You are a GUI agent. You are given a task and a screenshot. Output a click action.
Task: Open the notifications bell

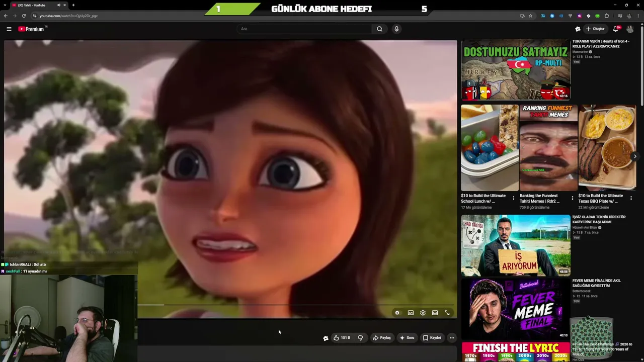[616, 29]
